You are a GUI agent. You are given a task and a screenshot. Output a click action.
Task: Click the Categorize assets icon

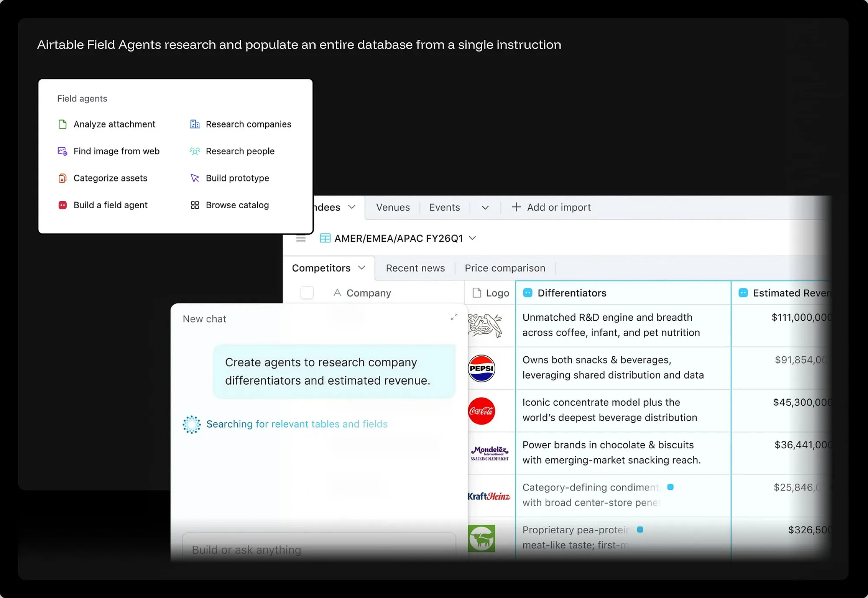63,178
